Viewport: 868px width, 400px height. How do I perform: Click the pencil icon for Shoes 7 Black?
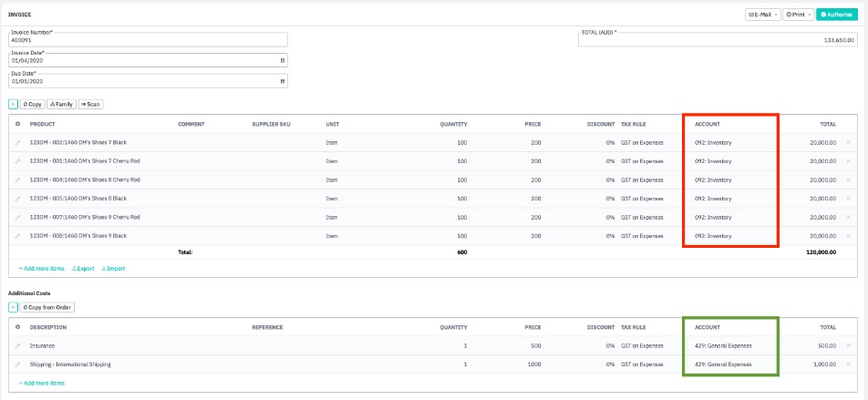coord(18,143)
